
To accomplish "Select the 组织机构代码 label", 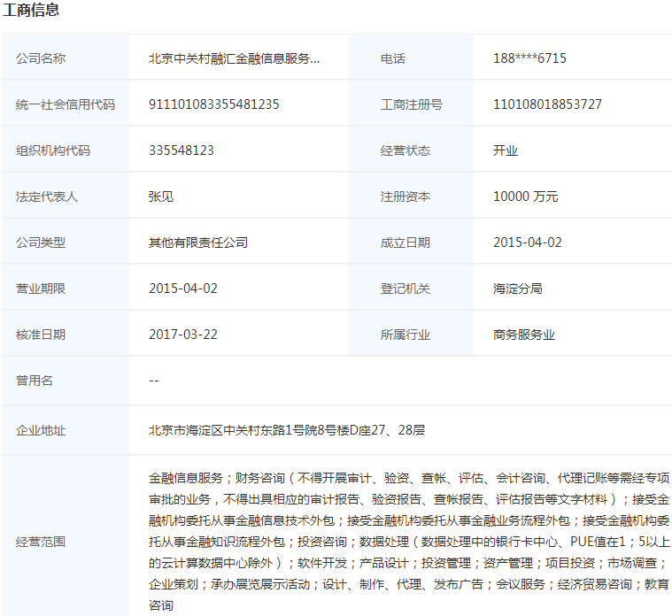I will tap(53, 150).
